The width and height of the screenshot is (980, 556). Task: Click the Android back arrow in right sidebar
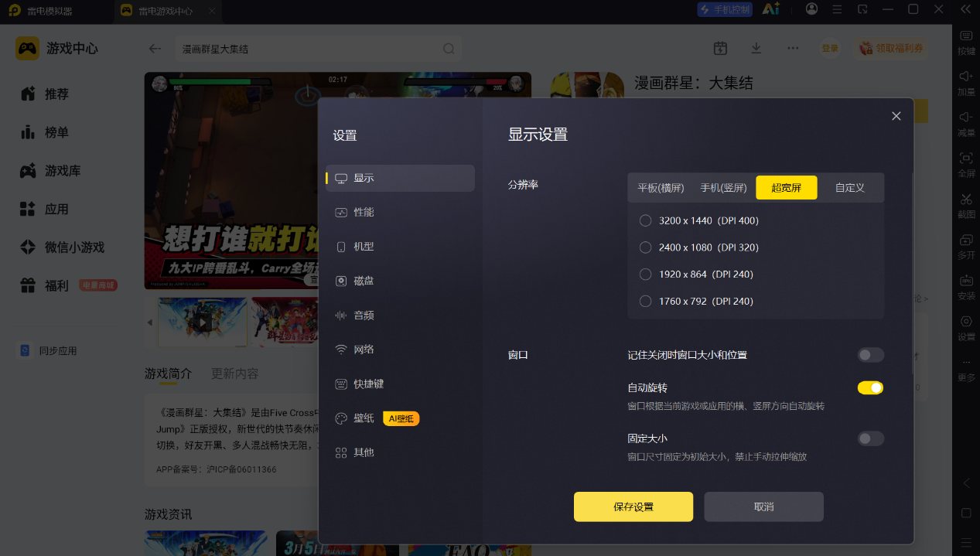pos(966,483)
